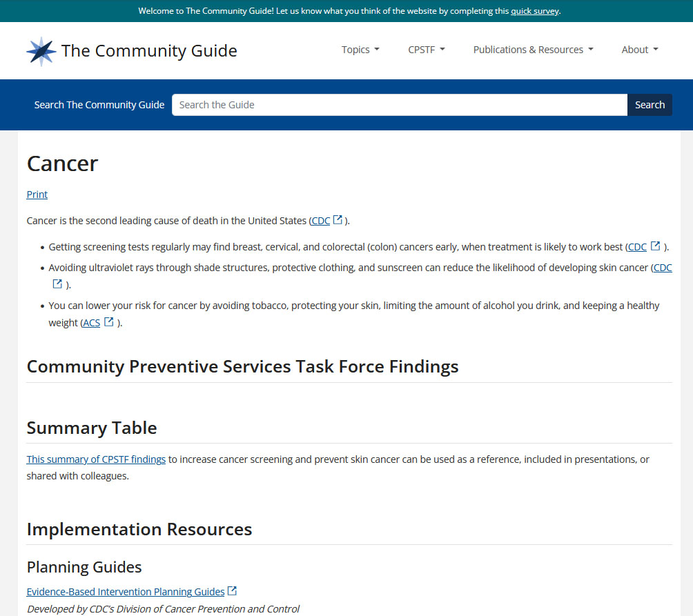Screen dimensions: 693x616
Task: Click the external link icon after screening CDC link
Action: (654, 245)
